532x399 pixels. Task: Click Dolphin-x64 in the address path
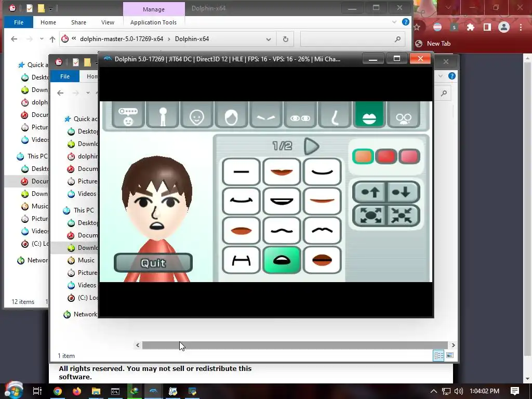[x=192, y=39]
